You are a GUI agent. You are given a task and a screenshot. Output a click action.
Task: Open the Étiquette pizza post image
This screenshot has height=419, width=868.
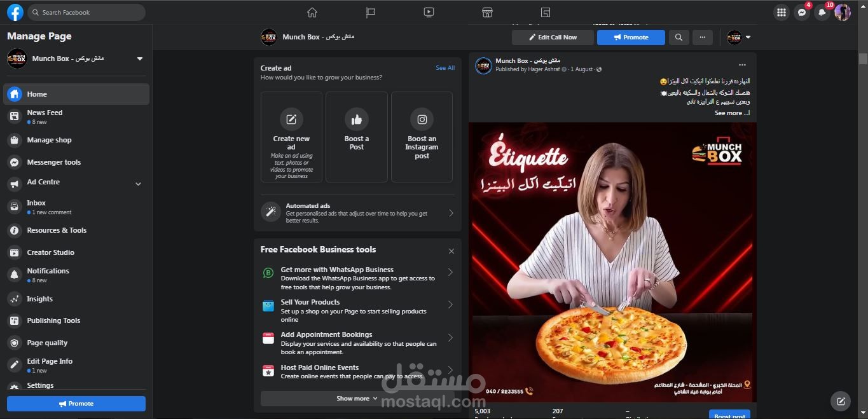(x=612, y=262)
